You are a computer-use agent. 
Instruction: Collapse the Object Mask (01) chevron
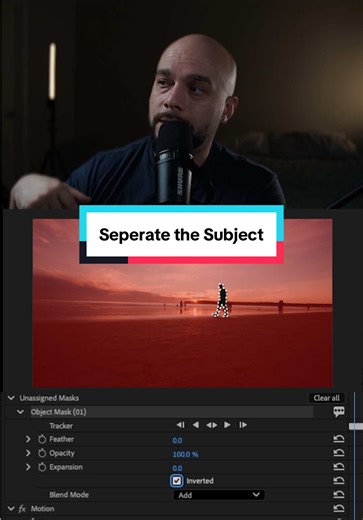pyautogui.click(x=20, y=412)
